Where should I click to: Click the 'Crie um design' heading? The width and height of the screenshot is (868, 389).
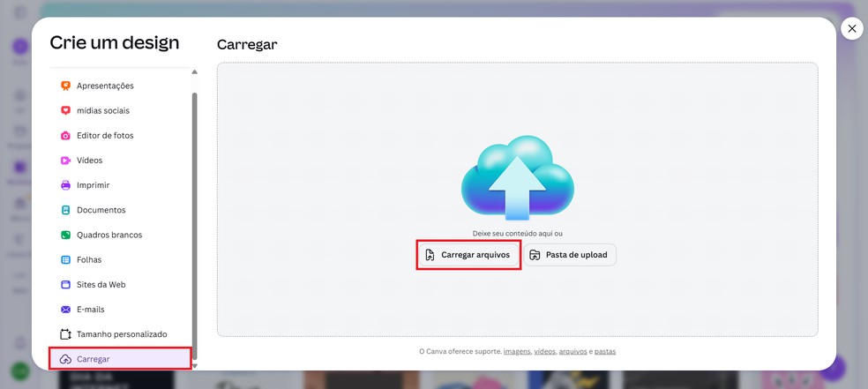pyautogui.click(x=115, y=42)
